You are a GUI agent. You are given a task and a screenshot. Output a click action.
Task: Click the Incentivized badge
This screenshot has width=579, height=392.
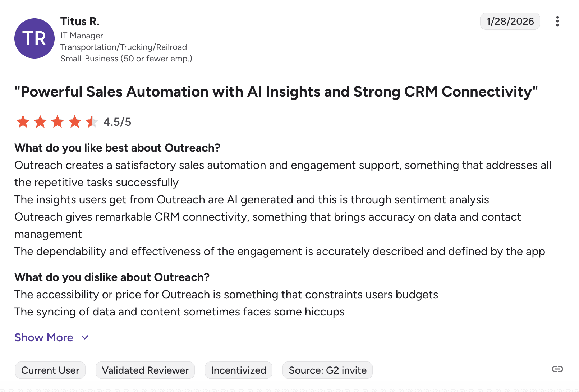tap(239, 370)
